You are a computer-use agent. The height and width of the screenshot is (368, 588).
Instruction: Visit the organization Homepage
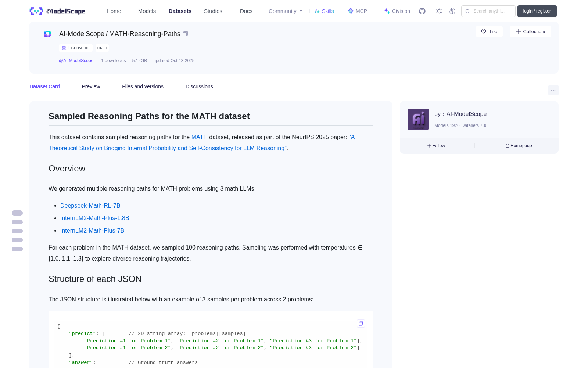point(519,146)
